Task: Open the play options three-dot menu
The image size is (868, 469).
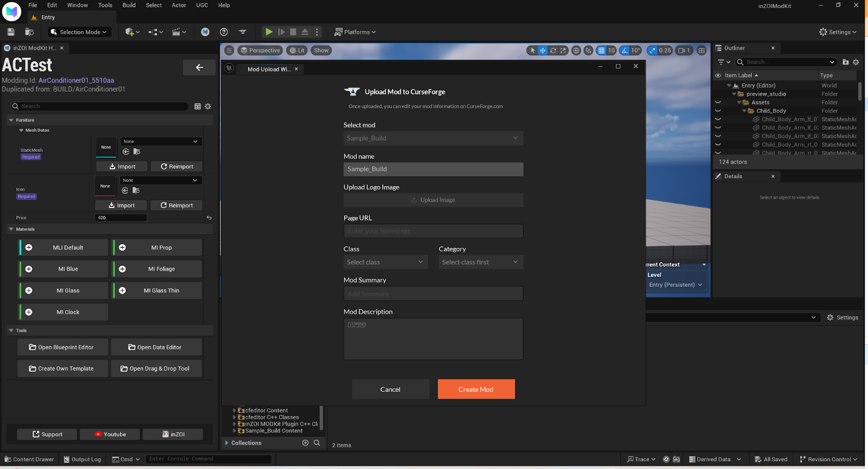Action: [x=317, y=32]
